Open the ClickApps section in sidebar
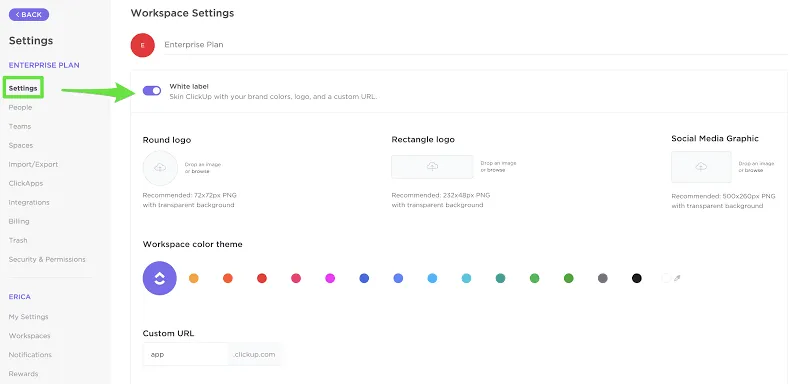This screenshot has width=799, height=384. point(26,183)
